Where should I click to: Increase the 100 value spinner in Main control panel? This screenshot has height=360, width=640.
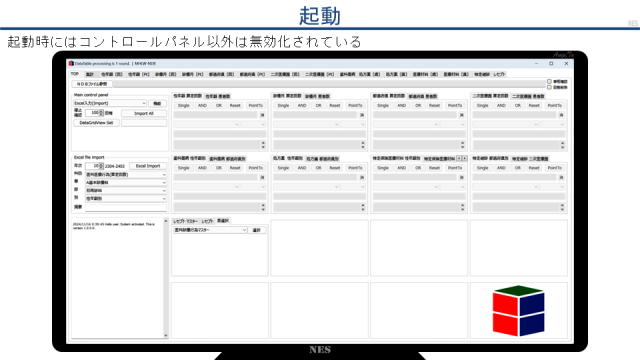(101, 111)
